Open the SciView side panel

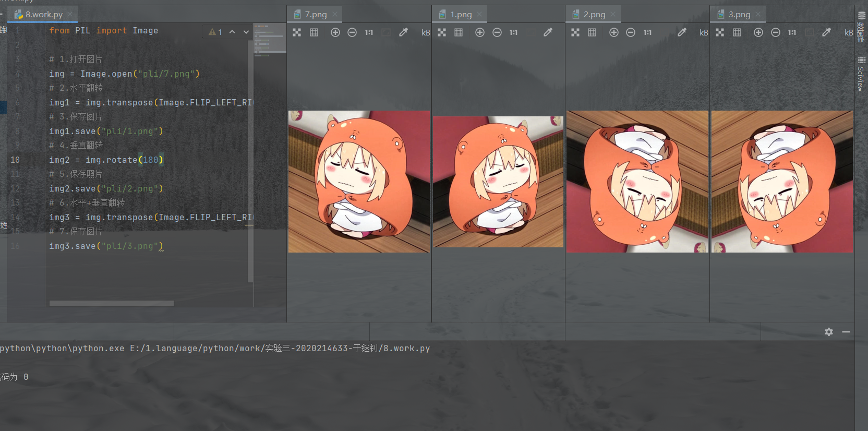click(x=862, y=73)
